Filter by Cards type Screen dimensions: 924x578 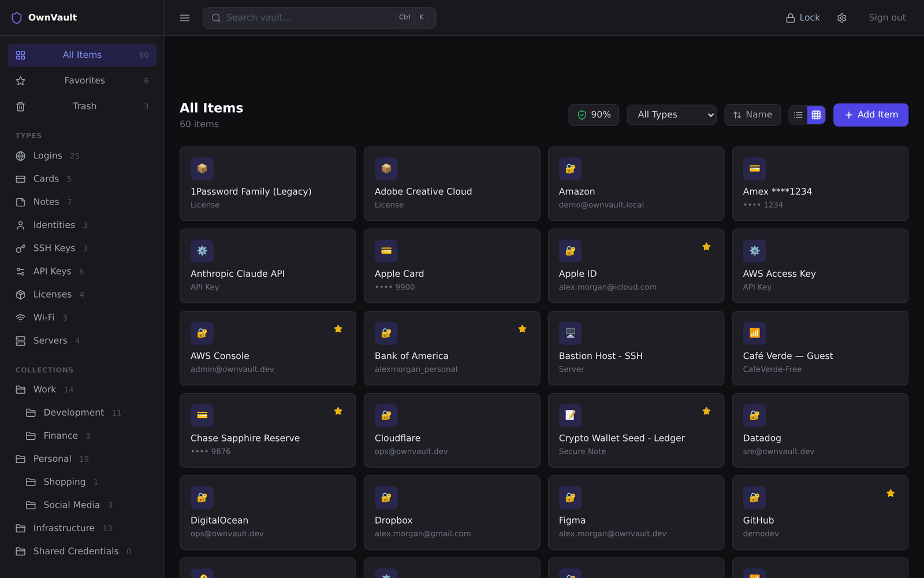(82, 179)
